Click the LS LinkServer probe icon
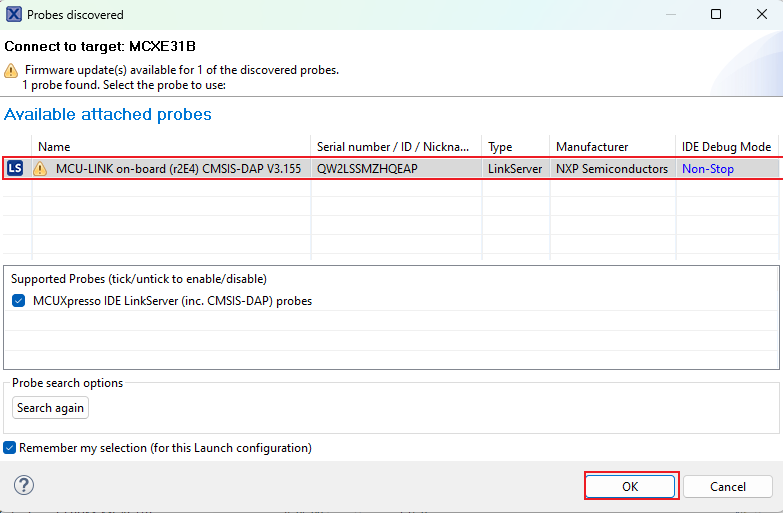 tap(15, 169)
